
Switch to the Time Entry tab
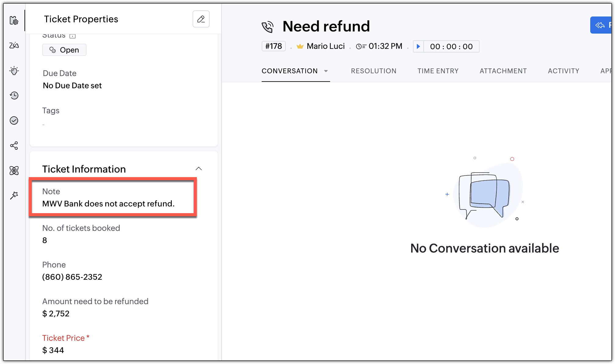[x=438, y=71]
